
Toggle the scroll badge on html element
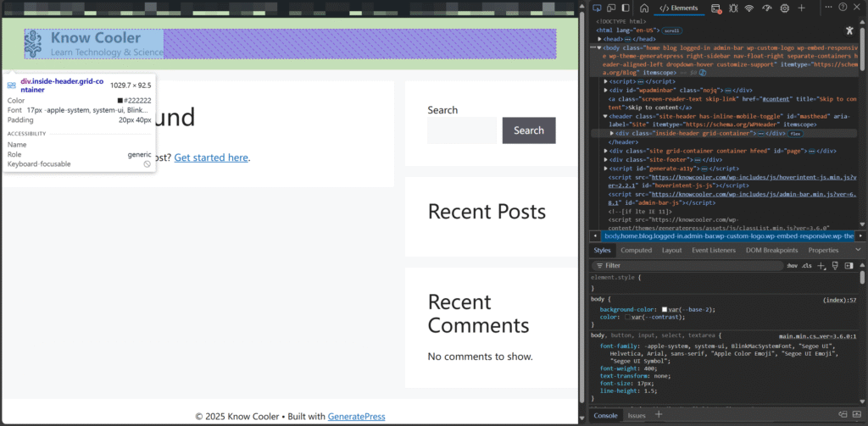pos(673,31)
